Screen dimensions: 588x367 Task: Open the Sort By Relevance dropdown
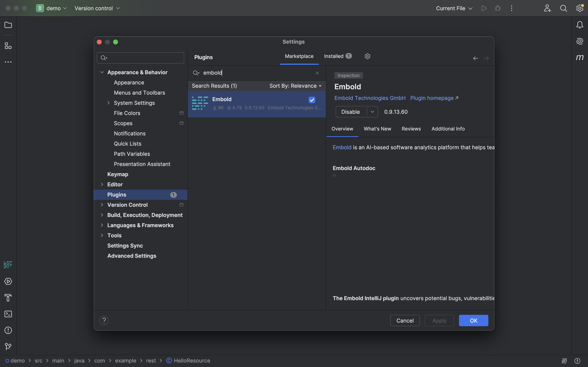click(x=295, y=86)
